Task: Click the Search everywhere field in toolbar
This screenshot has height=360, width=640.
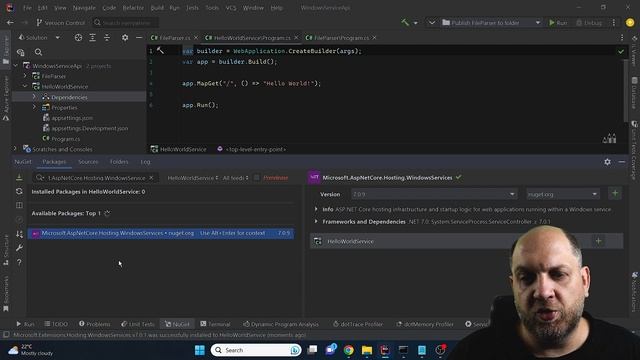Action: (x=125, y=23)
